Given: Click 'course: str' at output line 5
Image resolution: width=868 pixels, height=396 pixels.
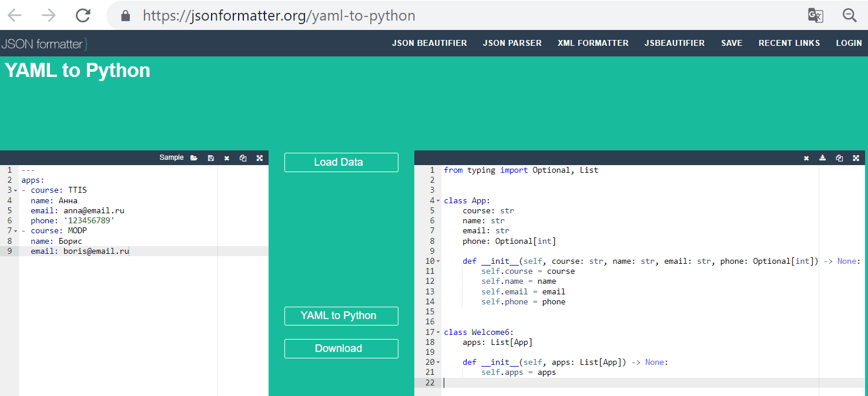Looking at the screenshot, I should point(488,211).
